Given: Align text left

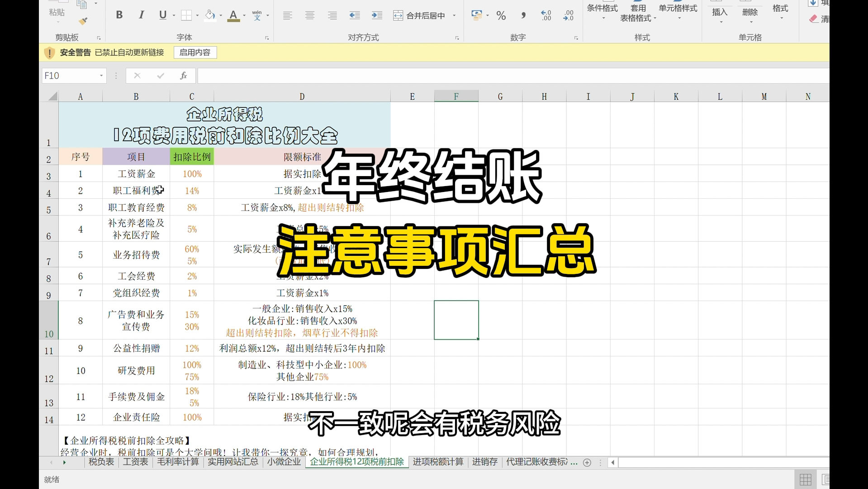Looking at the screenshot, I should click(x=287, y=15).
